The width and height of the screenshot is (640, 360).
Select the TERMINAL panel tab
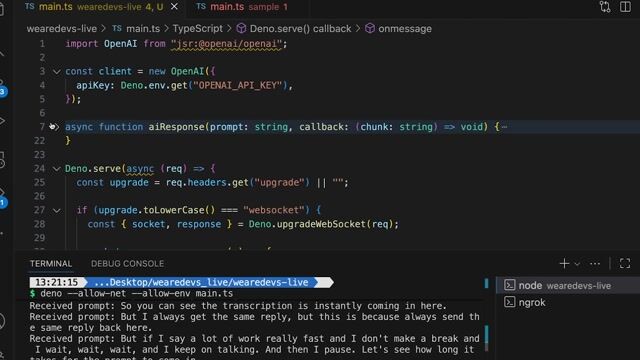click(51, 264)
